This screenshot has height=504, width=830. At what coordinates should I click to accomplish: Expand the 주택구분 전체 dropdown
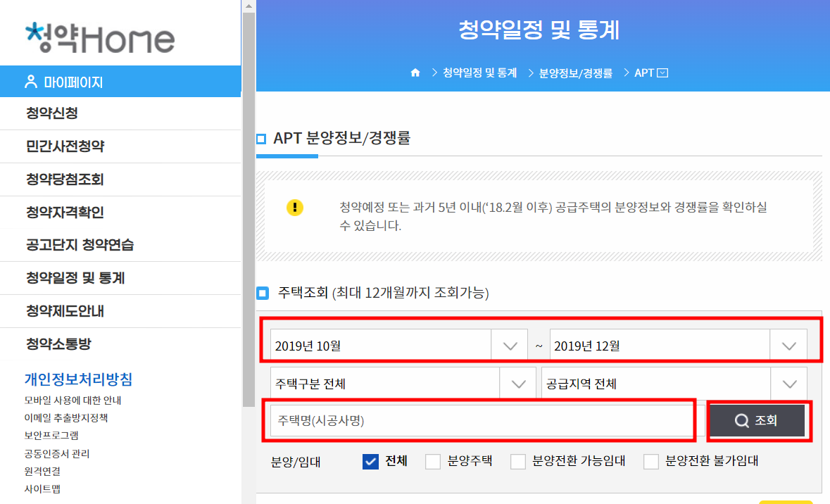click(x=518, y=382)
